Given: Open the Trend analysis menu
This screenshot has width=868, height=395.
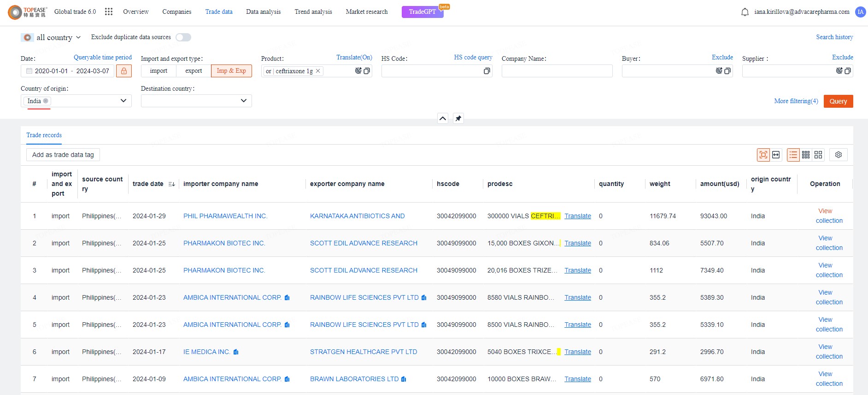Looking at the screenshot, I should point(313,12).
